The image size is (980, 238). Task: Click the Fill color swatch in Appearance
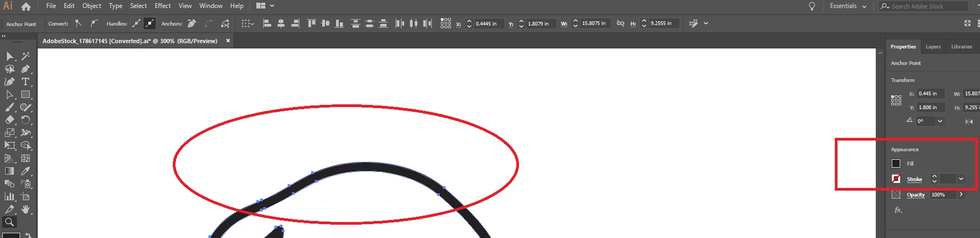click(x=896, y=163)
